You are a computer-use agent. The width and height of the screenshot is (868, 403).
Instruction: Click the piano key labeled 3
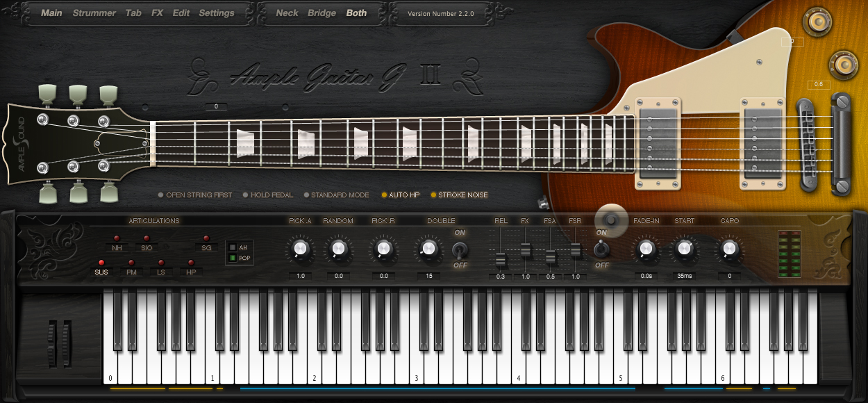417,338
